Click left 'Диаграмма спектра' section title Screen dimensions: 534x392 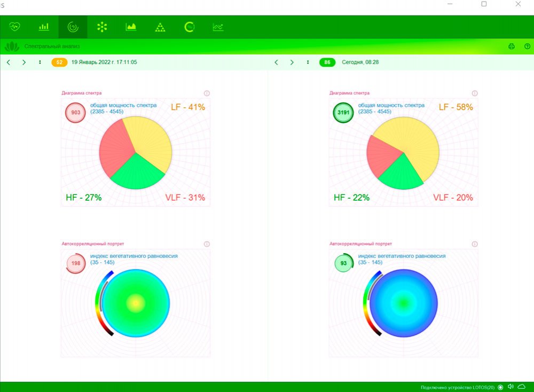click(82, 93)
